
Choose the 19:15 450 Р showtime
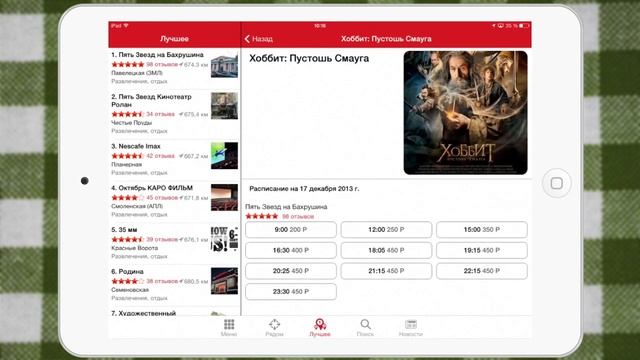(482, 250)
